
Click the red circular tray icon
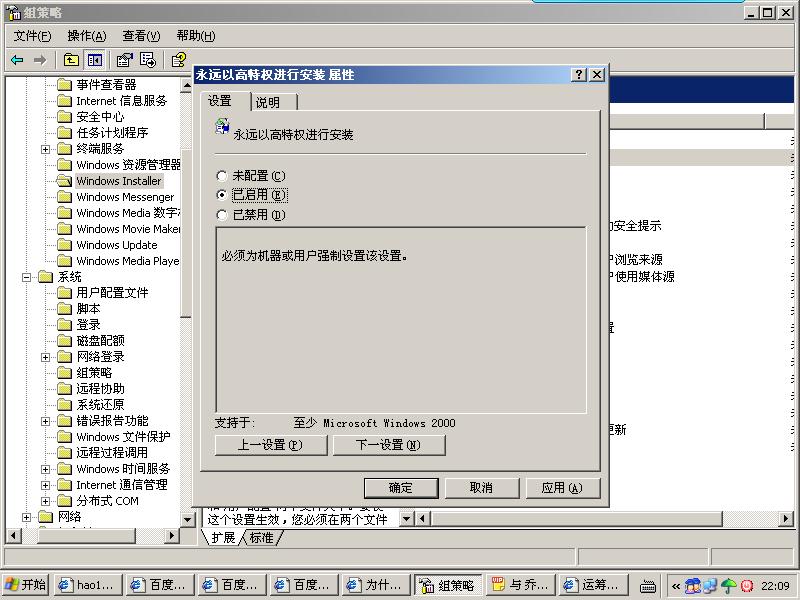[746, 586]
